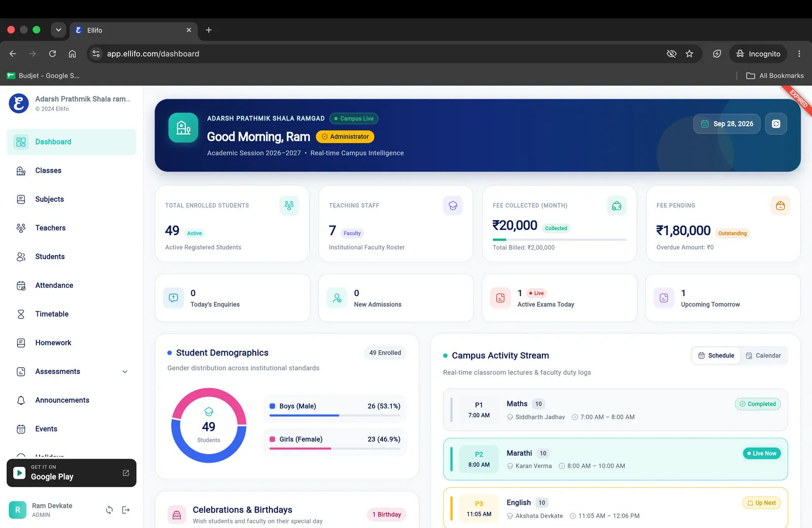Open the Budjet Google Sheets bookmark

pyautogui.click(x=43, y=76)
